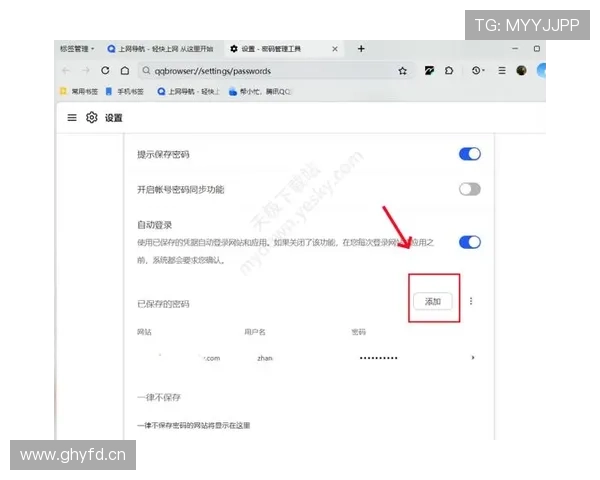This screenshot has height=480, width=600.
Task: Go back with the browser back arrow
Action: point(66,70)
